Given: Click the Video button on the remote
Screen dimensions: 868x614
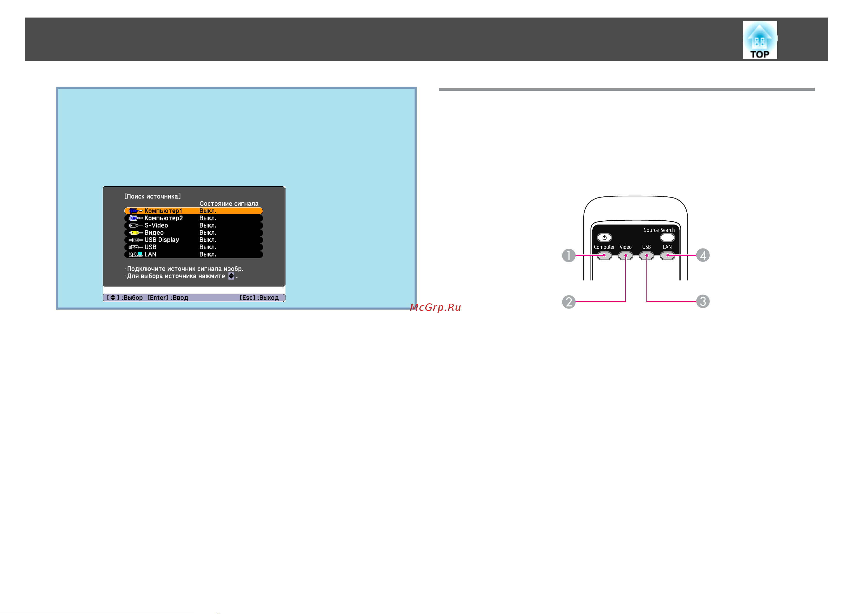Looking at the screenshot, I should click(625, 256).
